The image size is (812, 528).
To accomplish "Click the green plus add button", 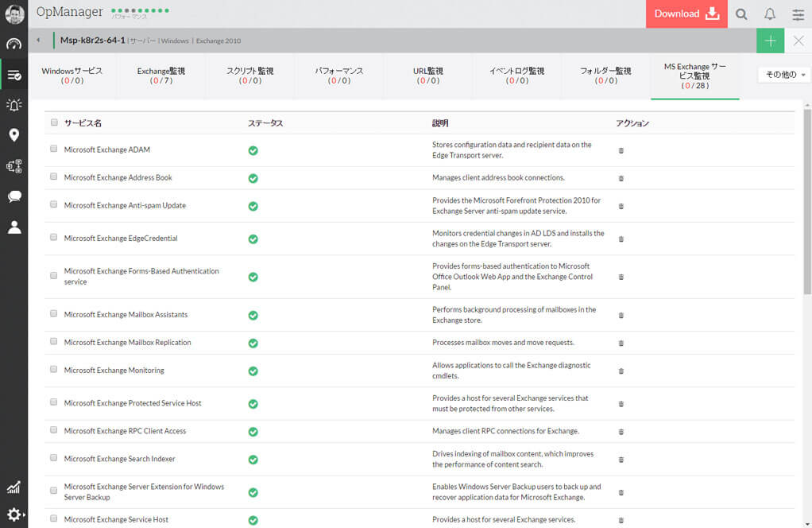I will click(770, 41).
